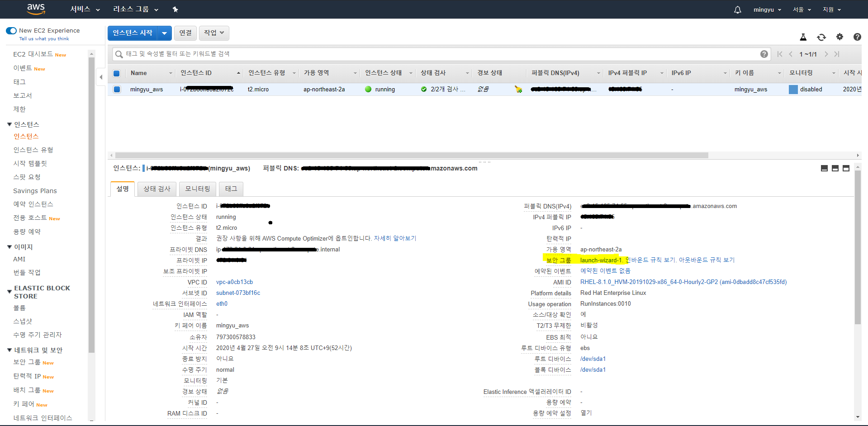This screenshot has width=868, height=426.
Task: Open the help question mark icon
Action: pos(857,37)
